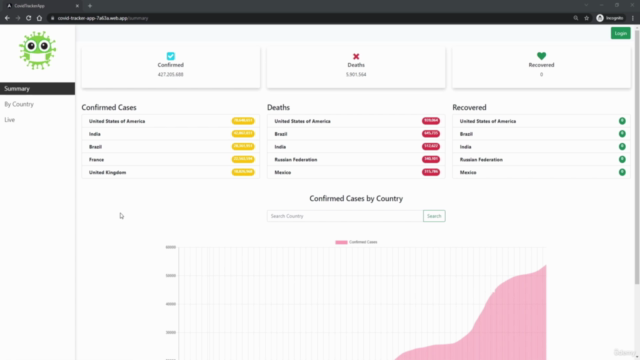Select India in the Recovered list
The image size is (640, 360).
coord(541,147)
